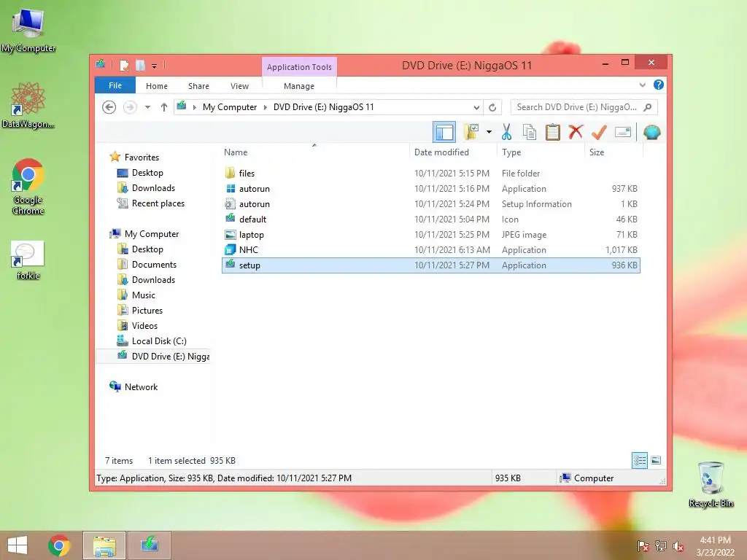Select autorun Application file
The width and height of the screenshot is (747, 560).
tap(430, 189)
